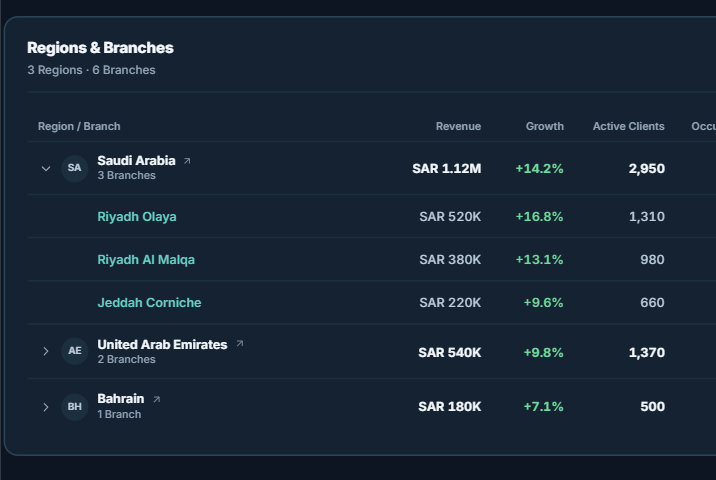Sort by the Revenue column header

[458, 127]
